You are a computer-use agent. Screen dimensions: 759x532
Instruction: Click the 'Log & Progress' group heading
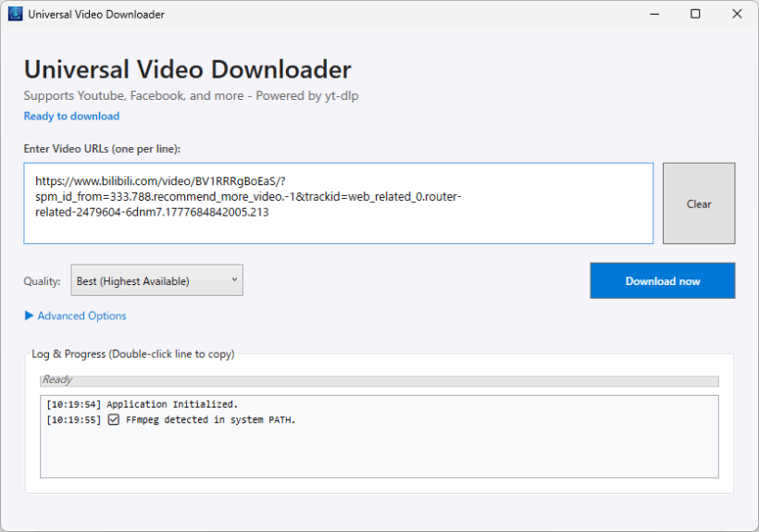(x=132, y=354)
